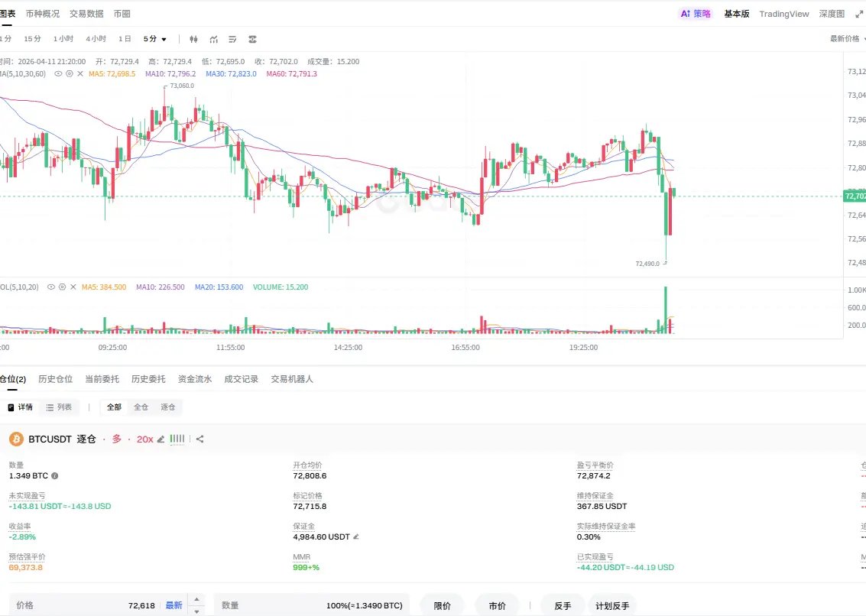Click the 72,490.0 low price marker
This screenshot has width=866, height=616.
tap(647, 264)
